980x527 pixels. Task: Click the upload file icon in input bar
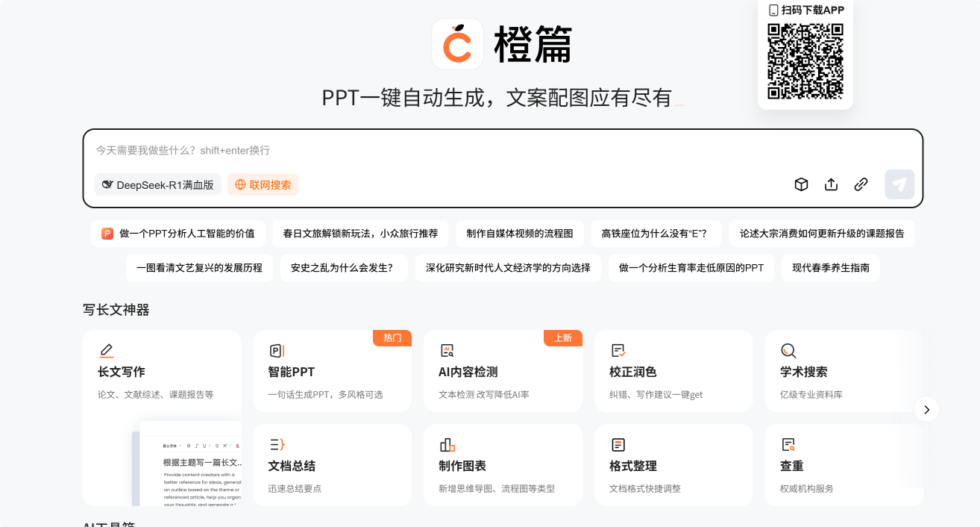coord(831,184)
